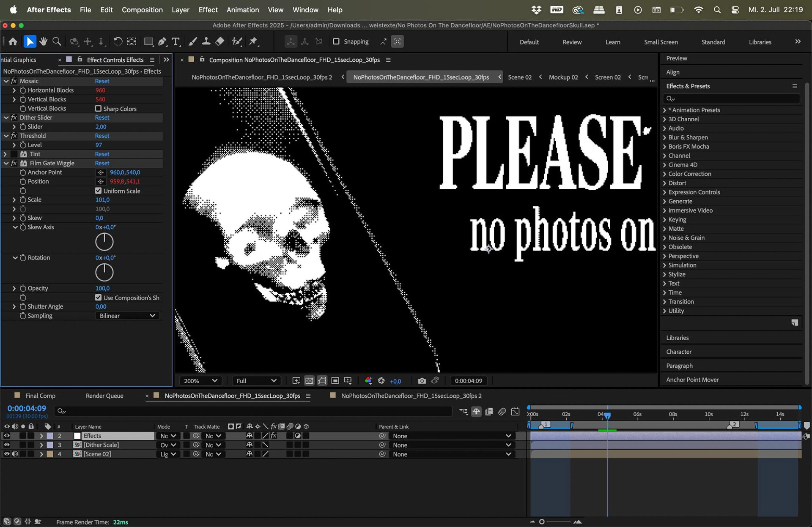Open the Graph Editor in the timeline

(x=516, y=411)
